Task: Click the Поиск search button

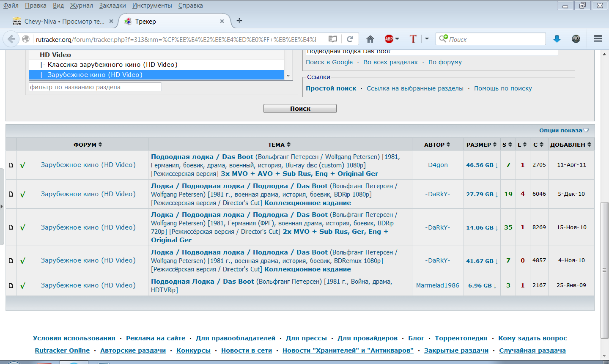Action: pyautogui.click(x=300, y=109)
